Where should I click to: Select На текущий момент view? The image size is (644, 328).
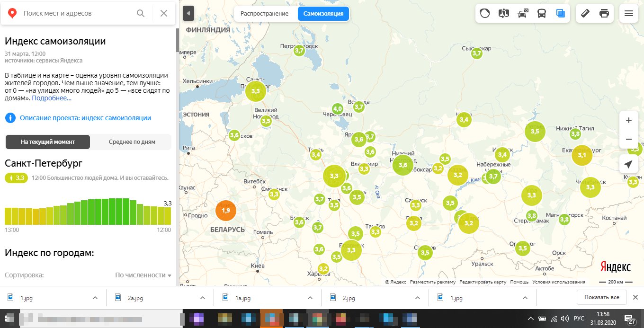(x=47, y=142)
